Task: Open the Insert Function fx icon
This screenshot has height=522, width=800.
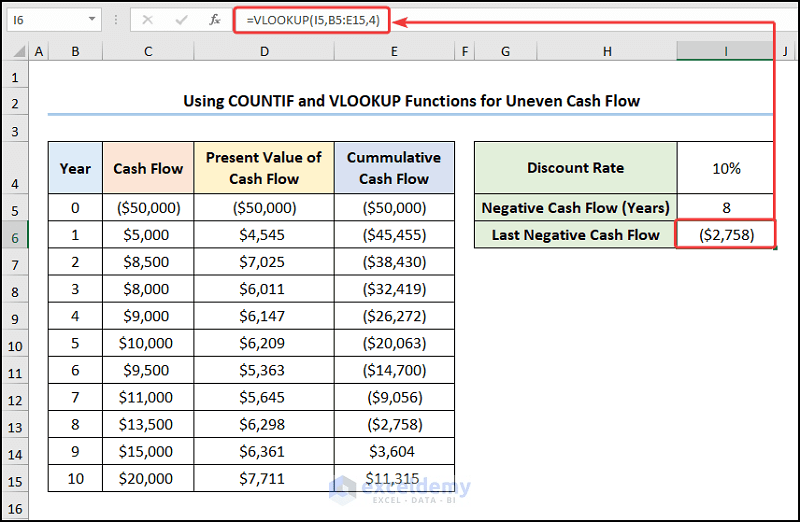Action: coord(215,20)
